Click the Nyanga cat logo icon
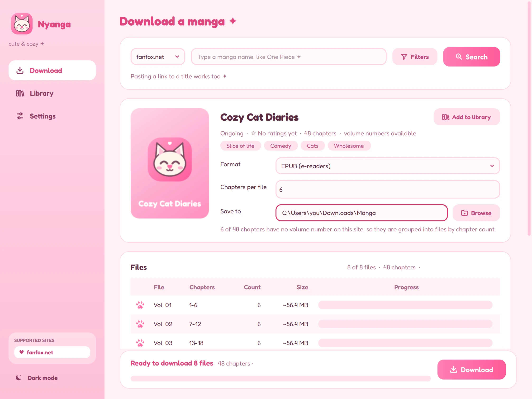This screenshot has width=532, height=399. [x=22, y=24]
